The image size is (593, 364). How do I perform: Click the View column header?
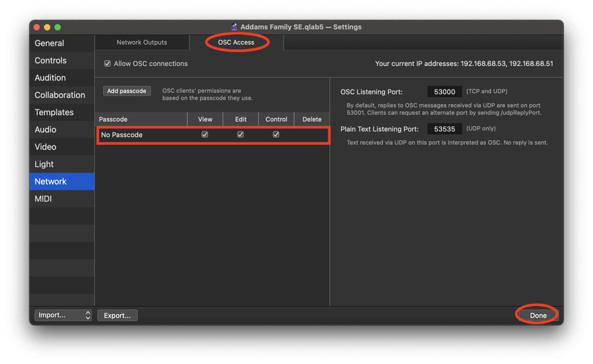[205, 119]
